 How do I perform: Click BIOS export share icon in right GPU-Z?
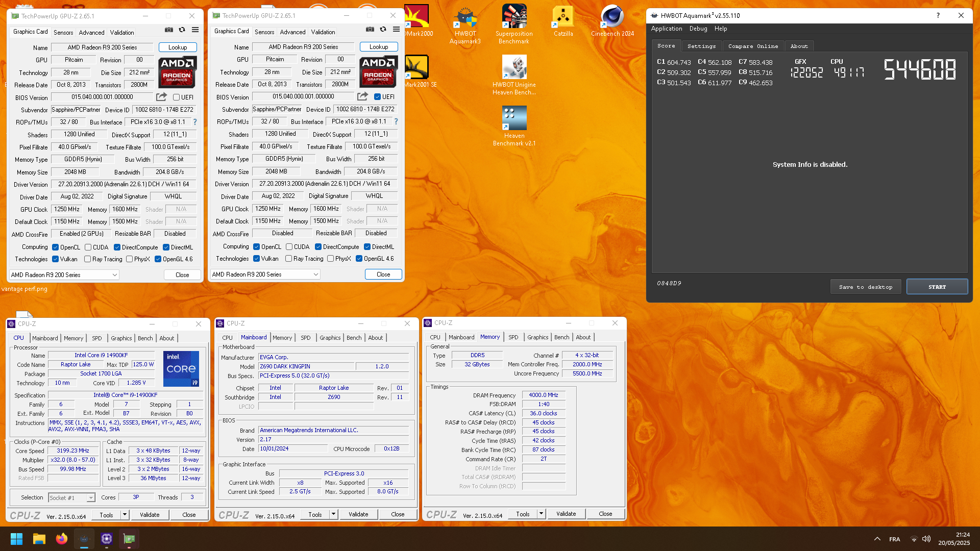pos(362,96)
